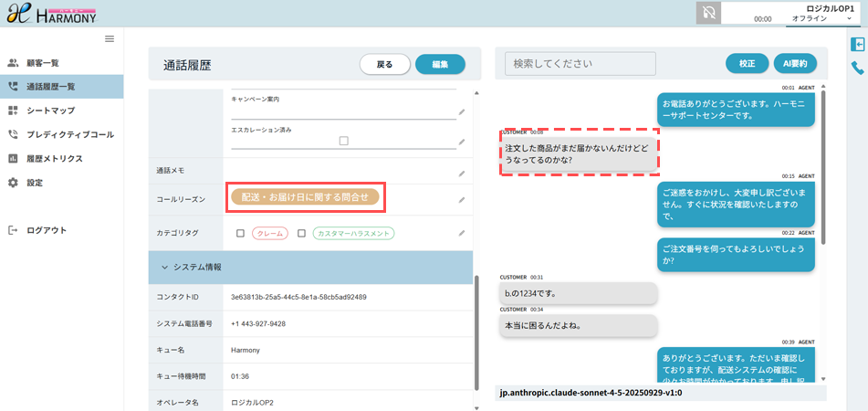Tick the エスカレーション済み checkbox

click(344, 142)
